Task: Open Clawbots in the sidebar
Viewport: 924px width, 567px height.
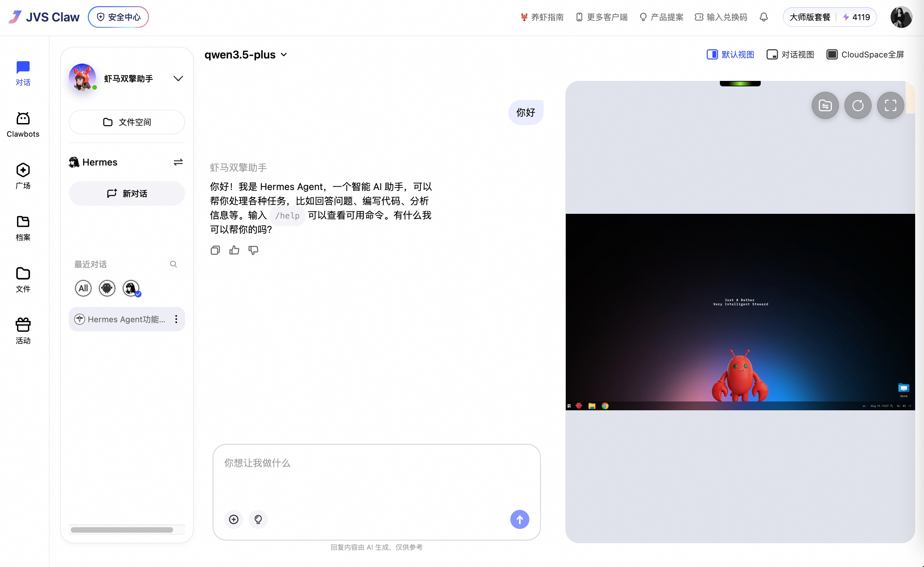Action: point(23,125)
